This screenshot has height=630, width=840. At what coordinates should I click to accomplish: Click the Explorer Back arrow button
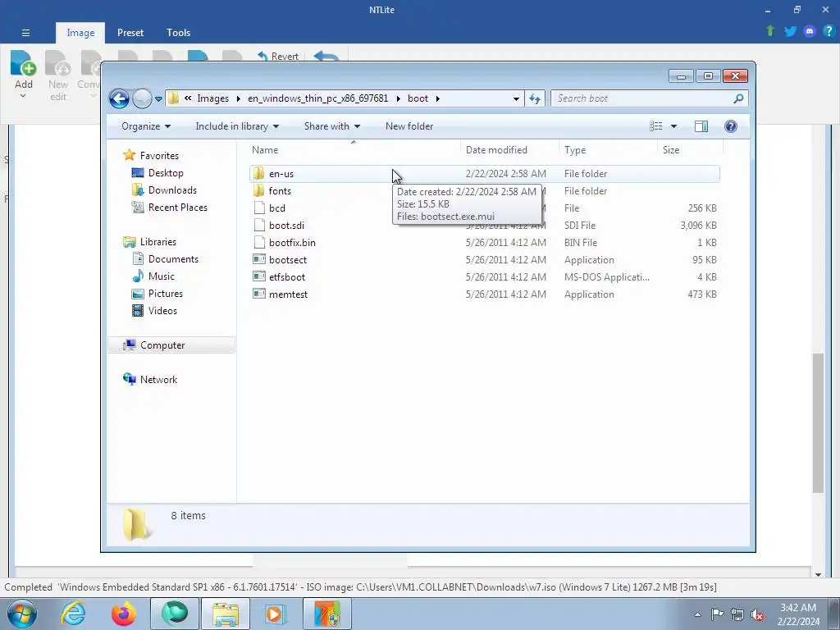[x=119, y=98]
